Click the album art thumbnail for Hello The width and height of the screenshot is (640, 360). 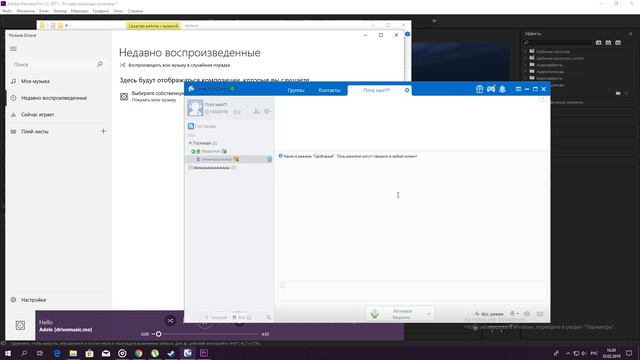[x=20, y=325]
